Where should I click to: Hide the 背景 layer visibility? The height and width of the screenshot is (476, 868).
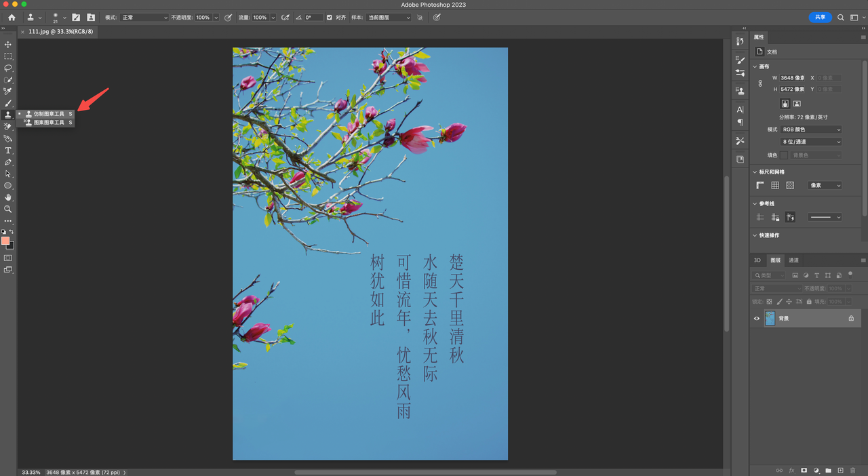[x=757, y=318]
